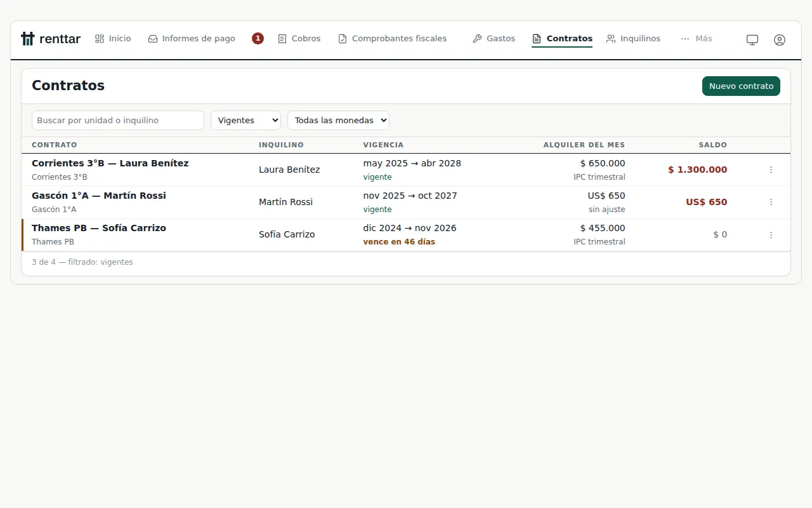Click the footer text '3 de 4 — filtrado: vigentes'
The width and height of the screenshot is (812, 508).
pos(82,262)
